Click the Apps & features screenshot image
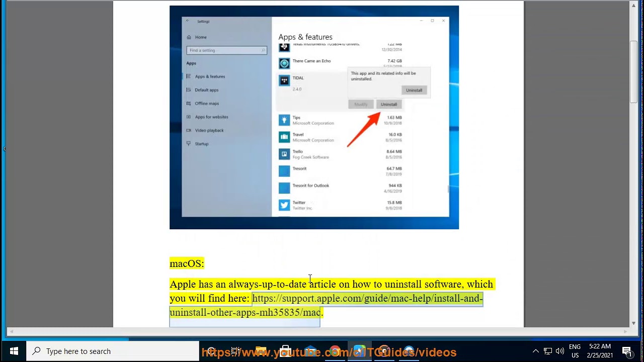The image size is (644, 362). click(x=314, y=117)
